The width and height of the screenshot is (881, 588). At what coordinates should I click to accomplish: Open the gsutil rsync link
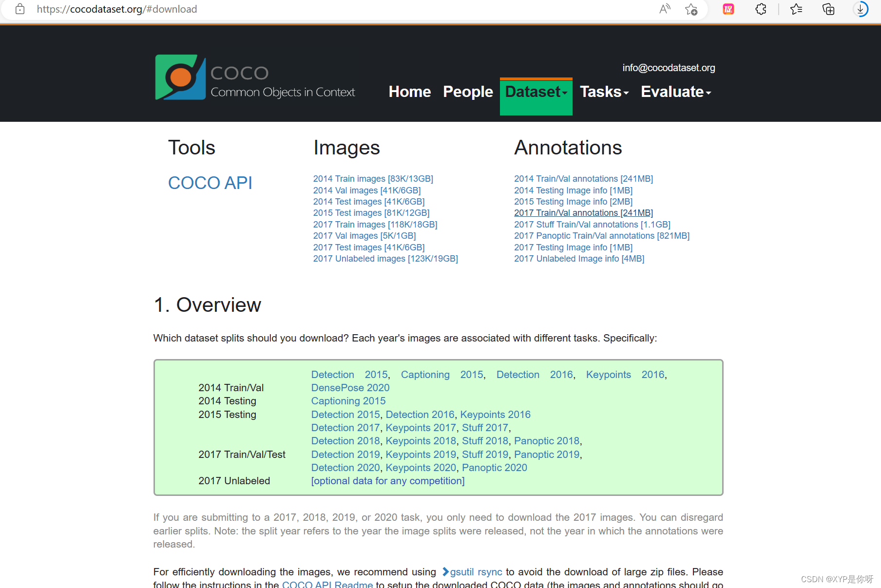[x=476, y=572]
